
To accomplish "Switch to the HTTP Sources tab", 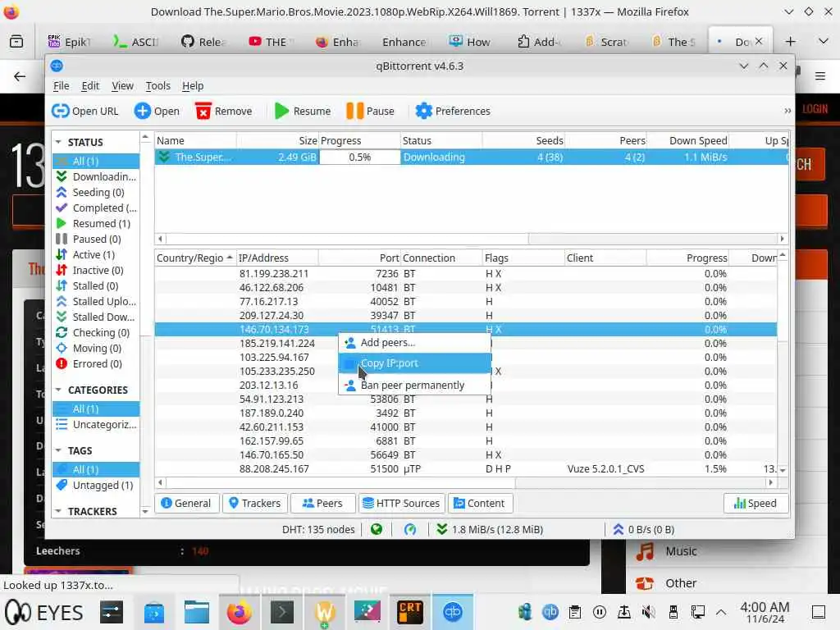I will (402, 503).
